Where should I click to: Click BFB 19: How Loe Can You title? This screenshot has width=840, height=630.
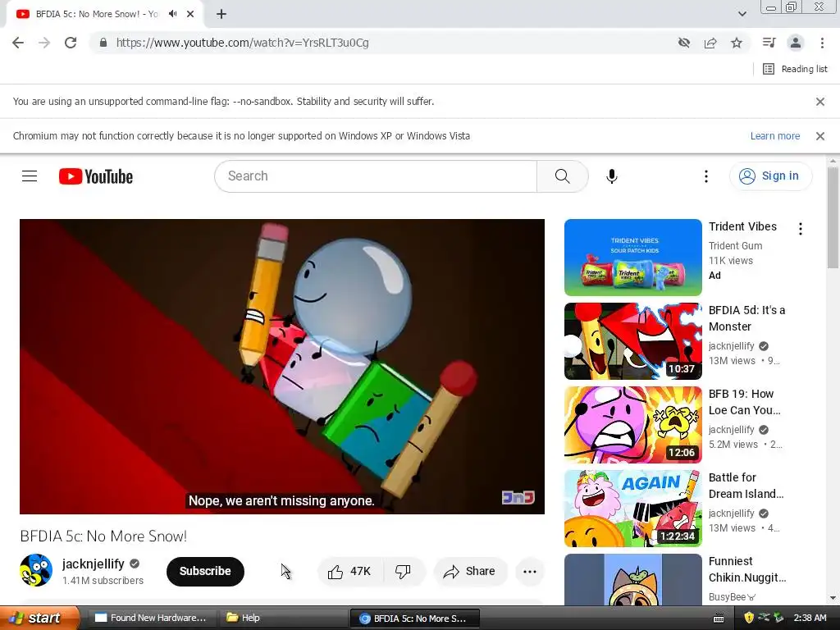pos(745,402)
